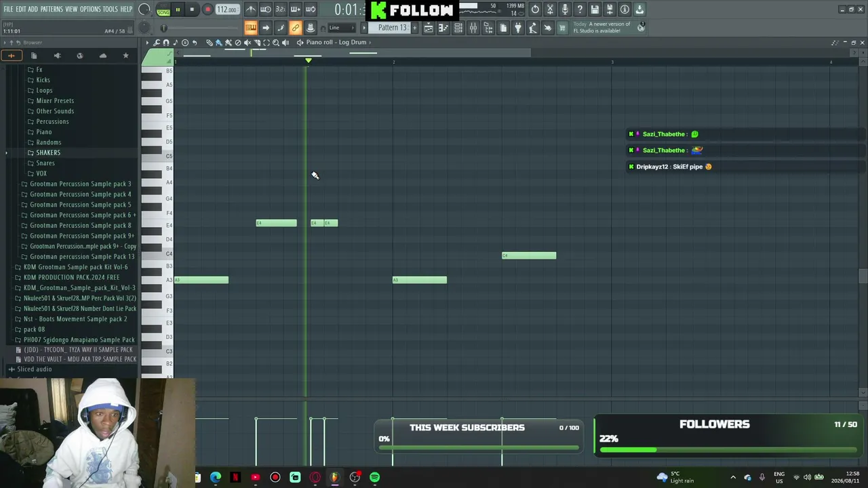Toggle the link/multilink to controllers icon
868x488 pixels.
(x=295, y=28)
